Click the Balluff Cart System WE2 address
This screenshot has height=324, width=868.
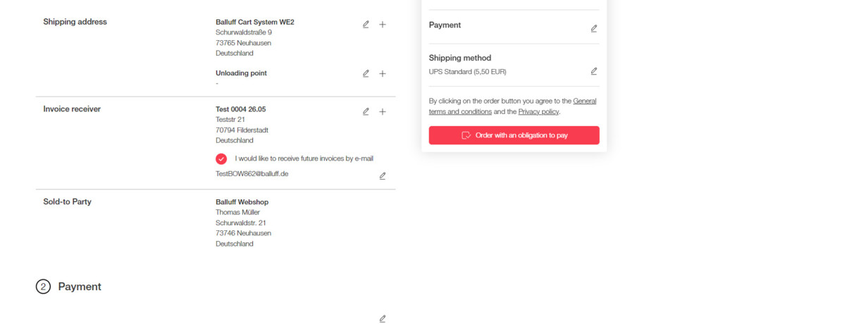click(254, 22)
